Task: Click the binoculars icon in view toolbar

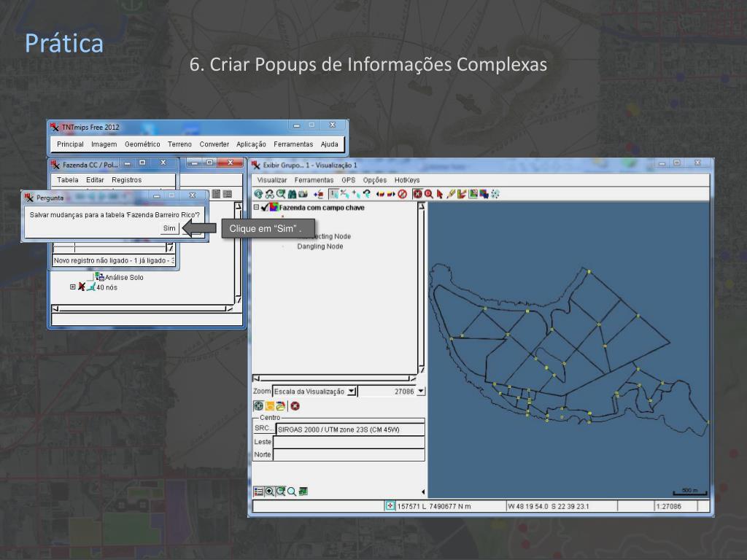Action: [292, 194]
